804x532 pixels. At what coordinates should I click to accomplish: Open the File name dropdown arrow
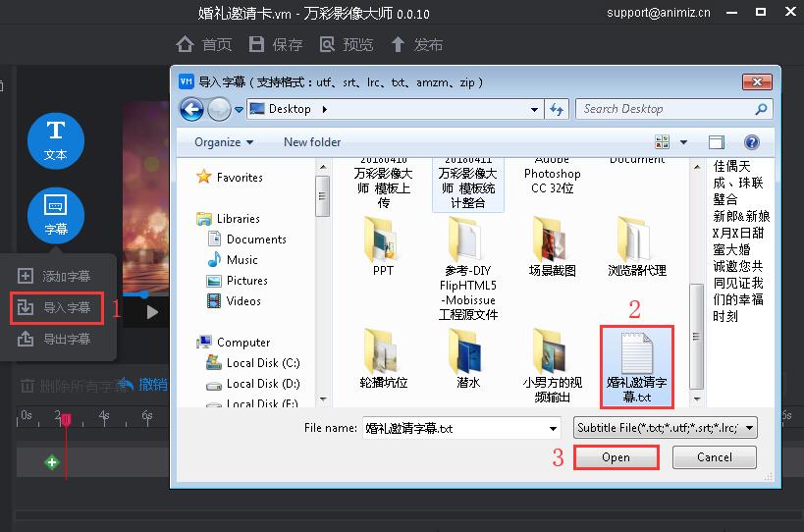pyautogui.click(x=553, y=428)
